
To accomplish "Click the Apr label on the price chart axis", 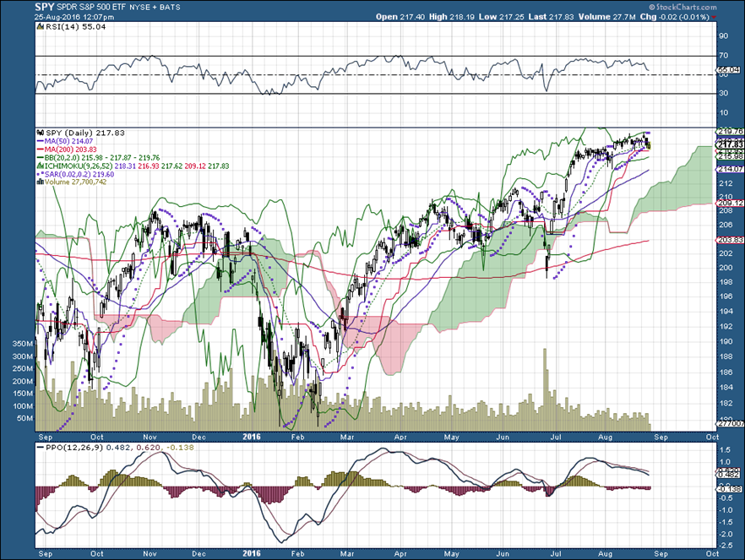I will 401,437.
